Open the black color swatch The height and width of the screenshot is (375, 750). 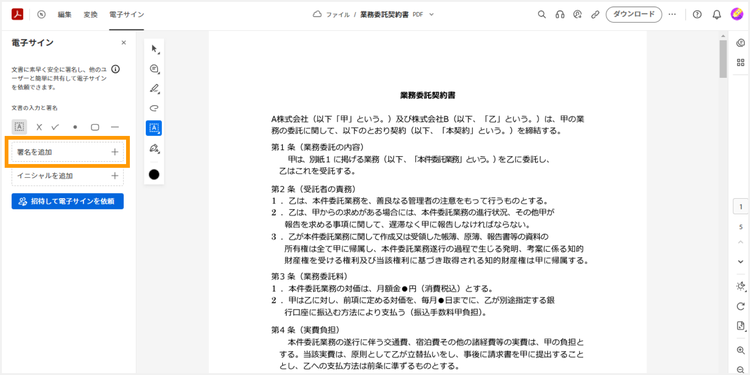(154, 174)
